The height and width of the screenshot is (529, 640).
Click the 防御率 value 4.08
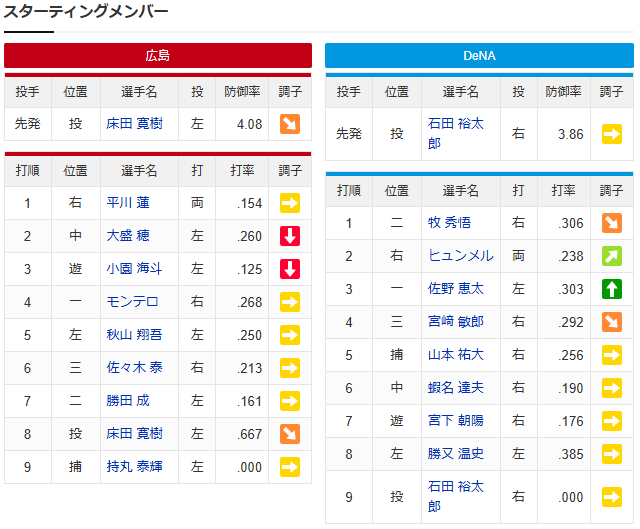tap(249, 124)
